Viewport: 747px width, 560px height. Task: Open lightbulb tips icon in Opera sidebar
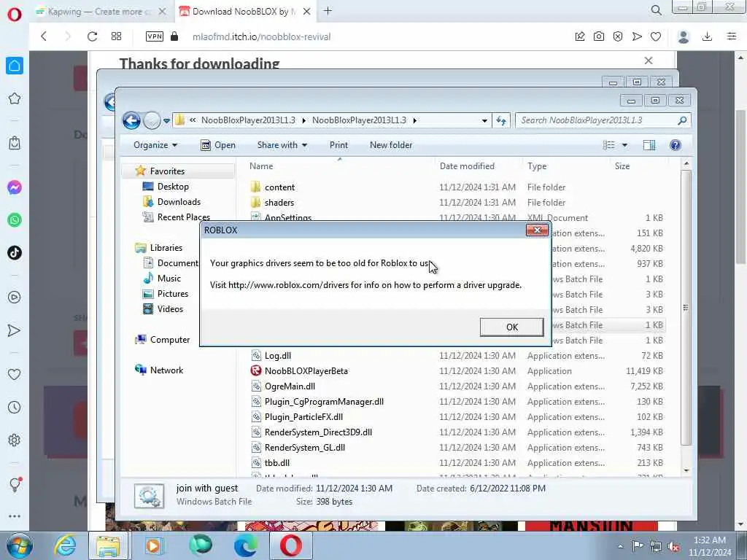click(15, 484)
